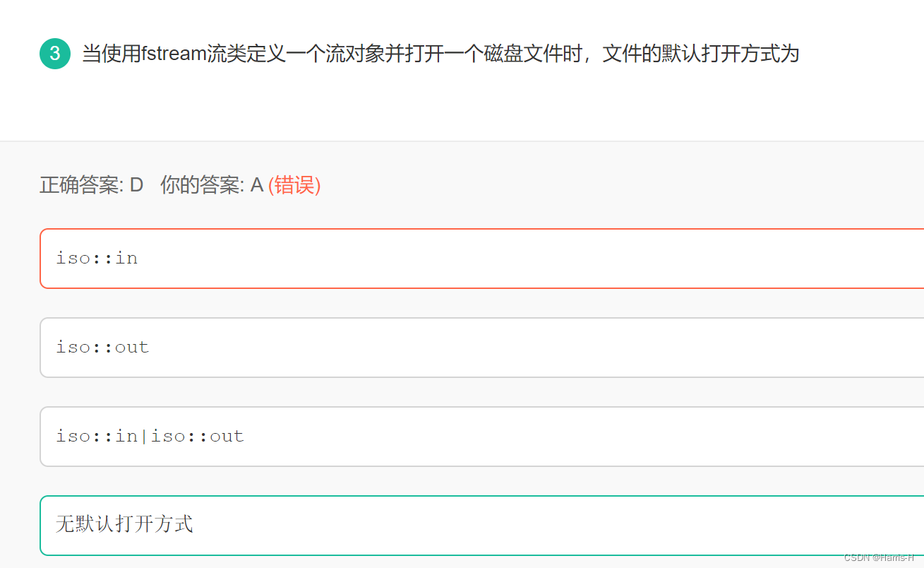Click 默认打开方式为 at the question end

[730, 54]
